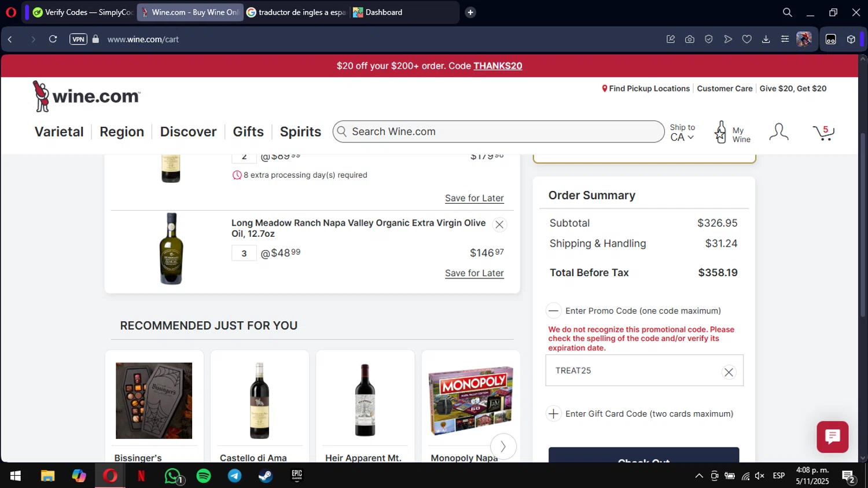The image size is (868, 488).
Task: Remove Long Meadow Ranch Olive Oil from cart
Action: tap(499, 225)
